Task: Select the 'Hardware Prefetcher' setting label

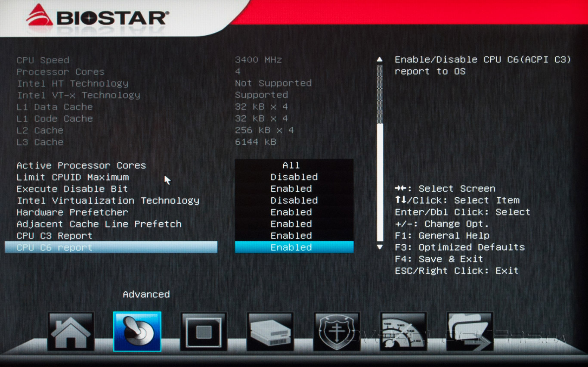Action: (72, 212)
